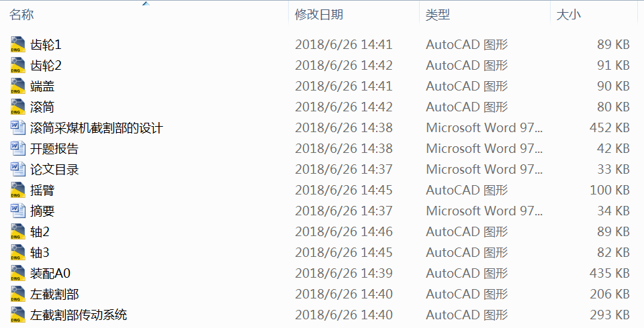Screen dimensions: 644x328
Task: Click the DWG icon beside 齿轮2
Action: click(18, 66)
